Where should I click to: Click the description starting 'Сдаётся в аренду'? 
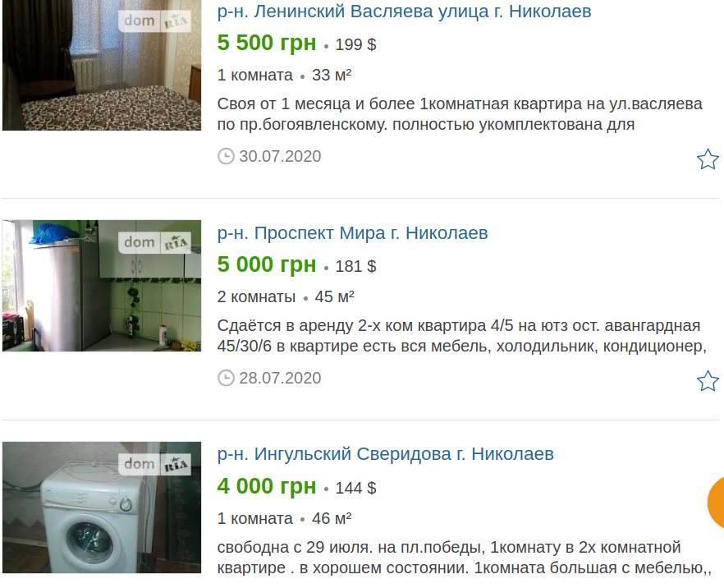click(461, 336)
